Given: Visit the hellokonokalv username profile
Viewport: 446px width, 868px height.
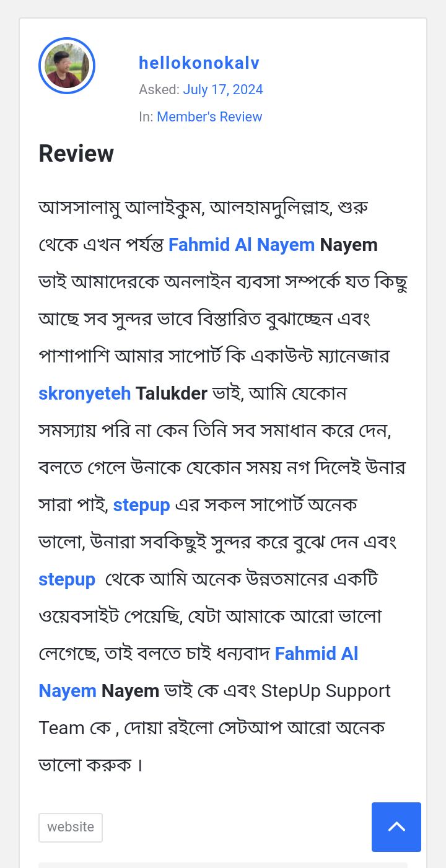Looking at the screenshot, I should click(199, 63).
